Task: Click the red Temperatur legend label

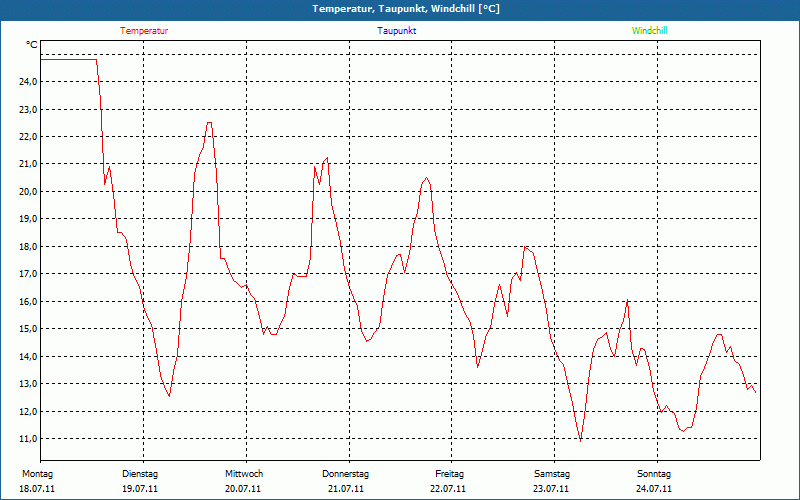Action: point(144,31)
